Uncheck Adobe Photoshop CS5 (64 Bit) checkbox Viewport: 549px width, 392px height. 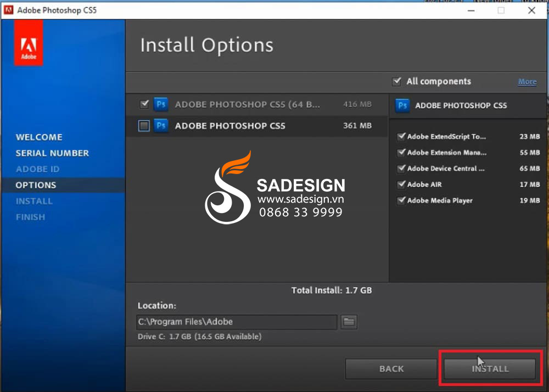point(144,104)
